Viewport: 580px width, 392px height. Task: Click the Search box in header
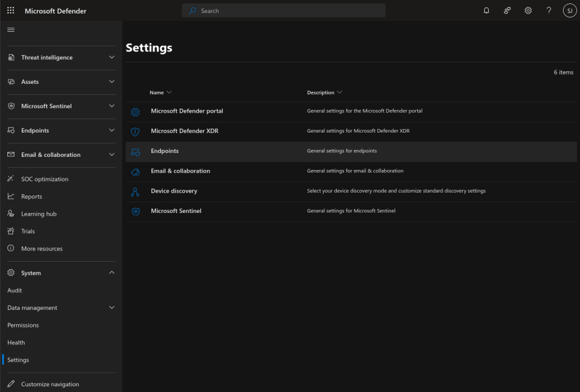[283, 11]
